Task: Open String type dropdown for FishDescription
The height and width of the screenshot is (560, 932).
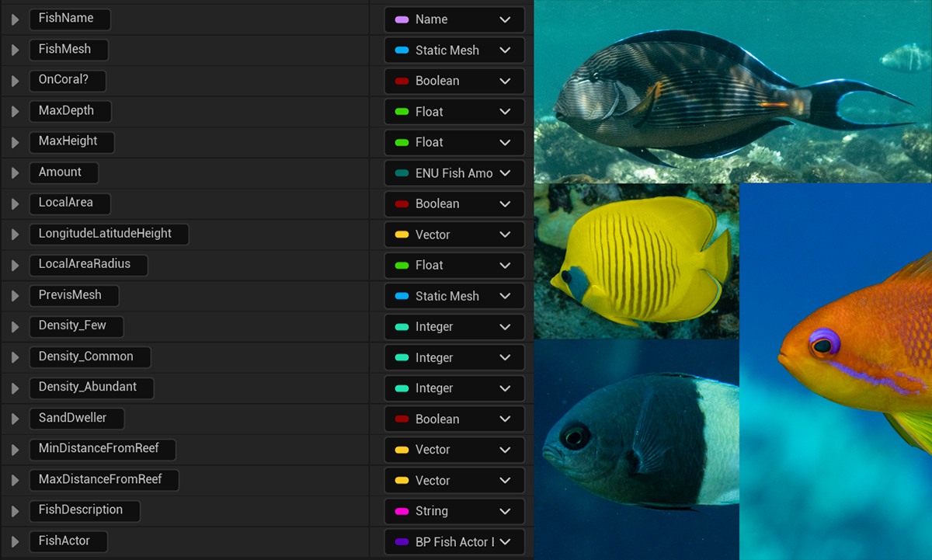Action: pos(454,511)
